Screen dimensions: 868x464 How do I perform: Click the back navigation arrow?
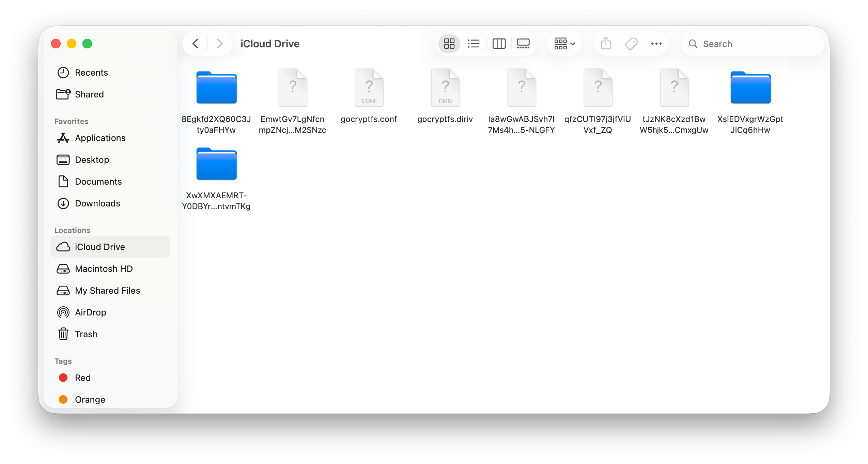click(x=195, y=44)
